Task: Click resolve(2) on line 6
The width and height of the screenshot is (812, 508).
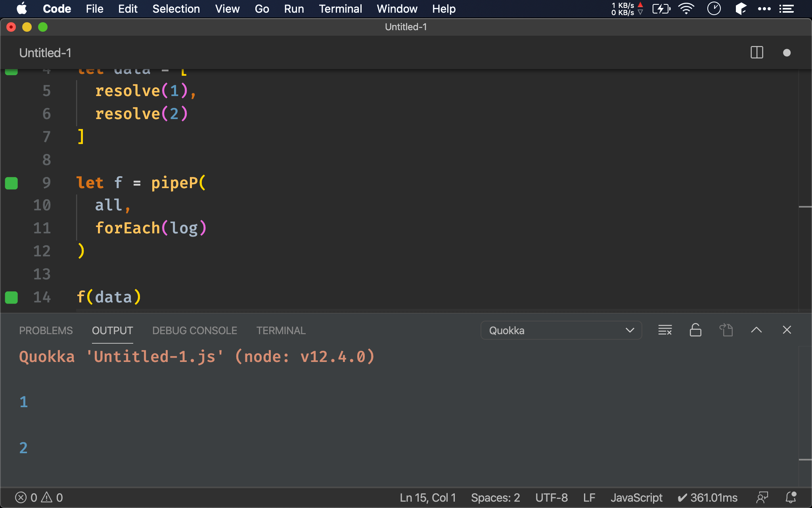Action: 142,114
